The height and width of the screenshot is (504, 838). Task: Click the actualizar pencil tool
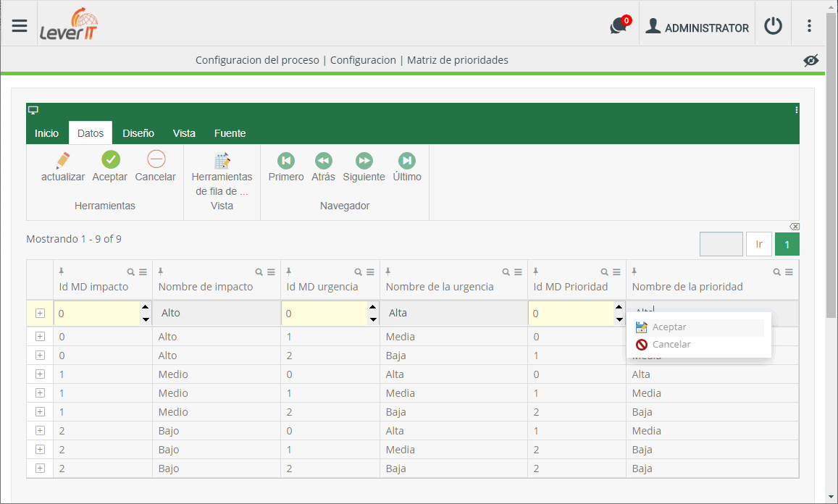[x=63, y=167]
